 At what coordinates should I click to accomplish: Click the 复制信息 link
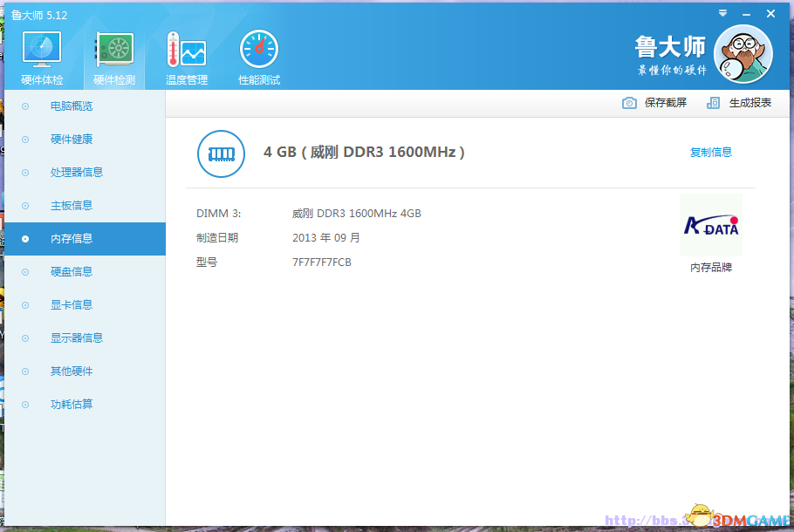710,153
